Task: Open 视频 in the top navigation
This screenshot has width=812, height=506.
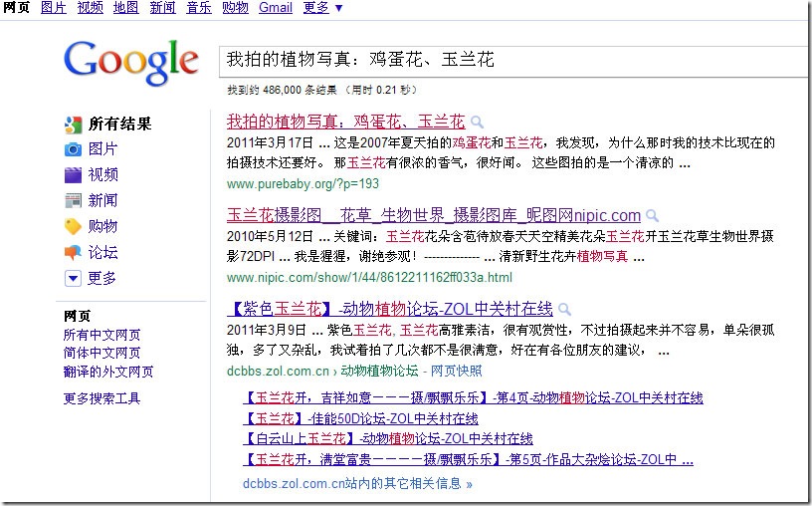Action: [91, 8]
